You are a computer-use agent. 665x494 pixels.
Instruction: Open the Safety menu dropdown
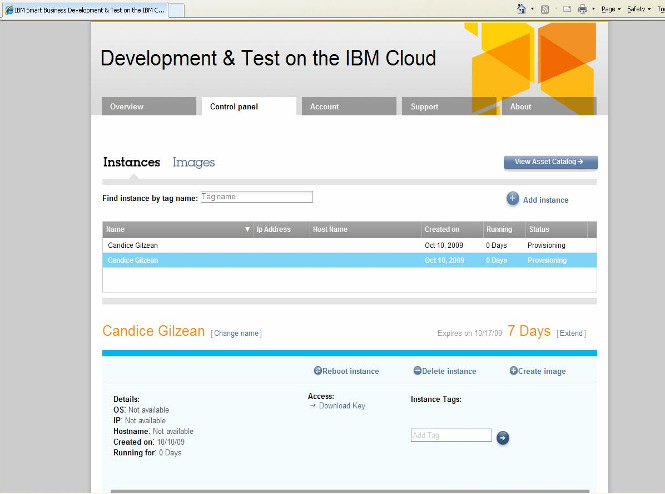coord(639,9)
